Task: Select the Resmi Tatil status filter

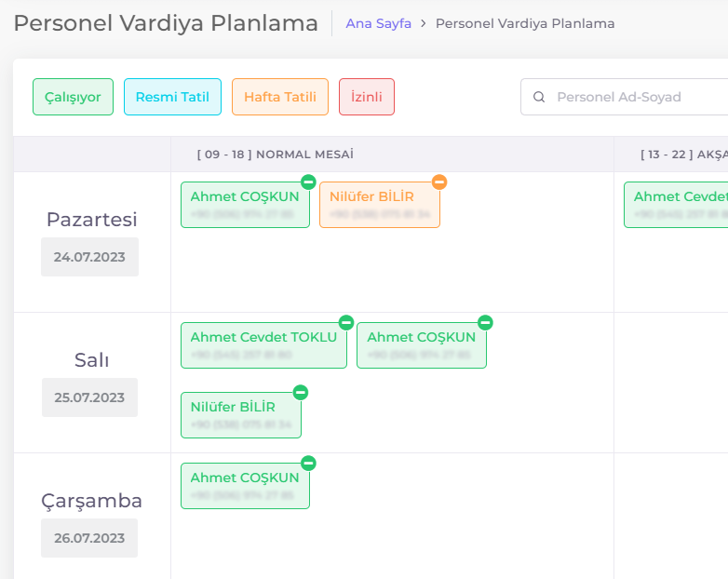Action: click(x=172, y=97)
